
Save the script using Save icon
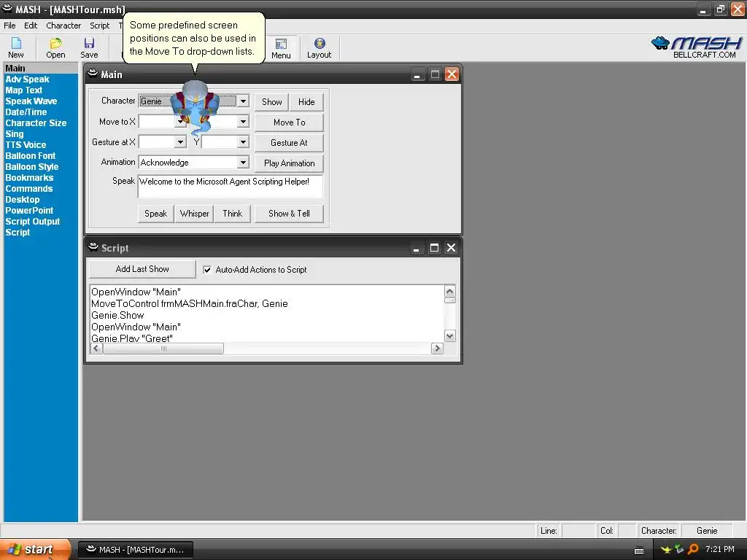point(89,47)
